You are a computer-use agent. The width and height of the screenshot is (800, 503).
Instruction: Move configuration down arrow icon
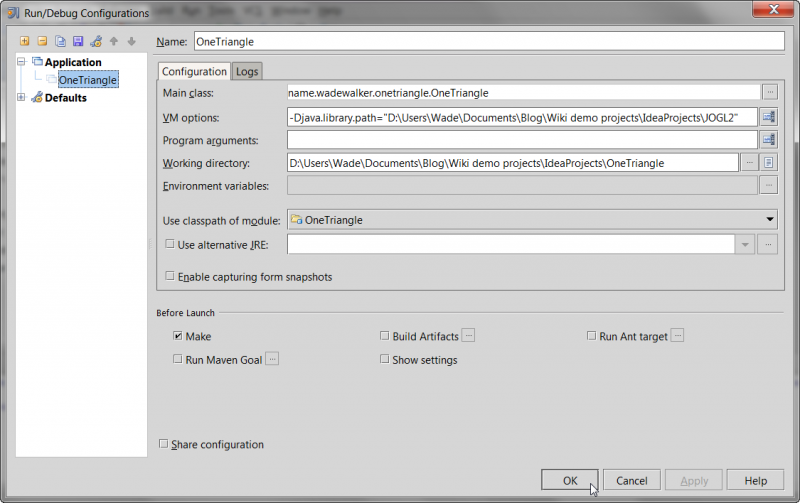(132, 41)
